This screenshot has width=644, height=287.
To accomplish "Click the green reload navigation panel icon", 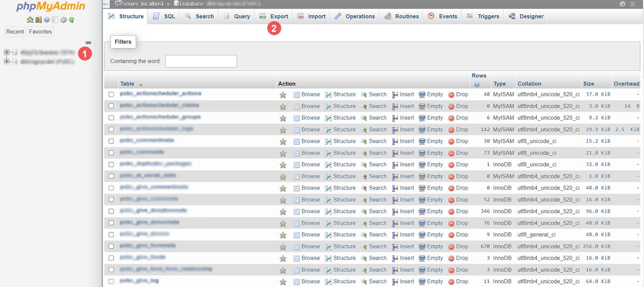I will tap(72, 20).
